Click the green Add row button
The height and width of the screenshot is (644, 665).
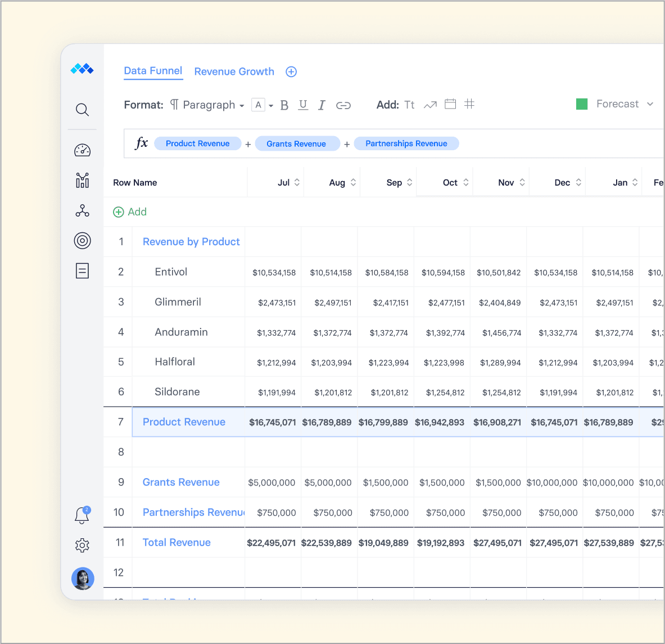[130, 212]
